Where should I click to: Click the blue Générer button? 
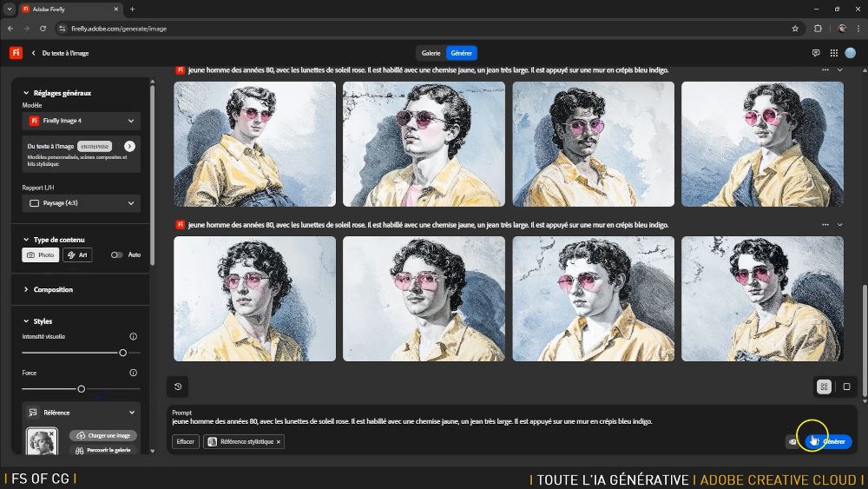(x=829, y=442)
